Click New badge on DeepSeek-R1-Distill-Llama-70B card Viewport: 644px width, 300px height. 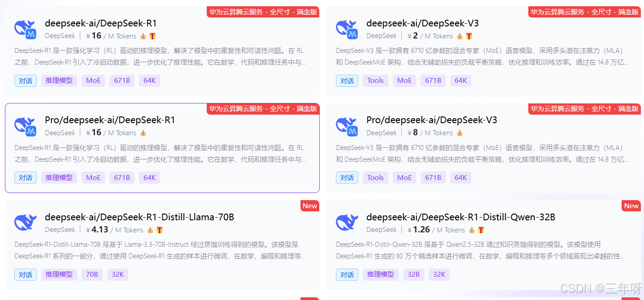click(310, 206)
